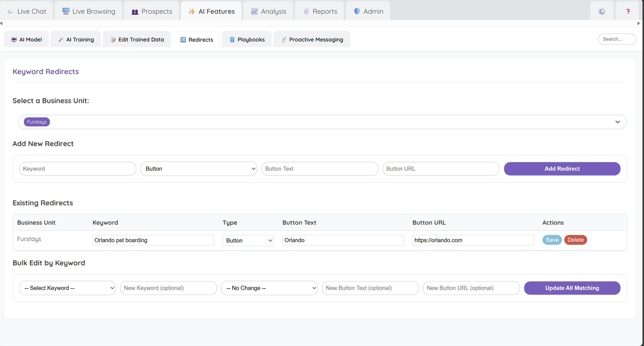
Task: Open the help question mark icon
Action: tap(628, 11)
